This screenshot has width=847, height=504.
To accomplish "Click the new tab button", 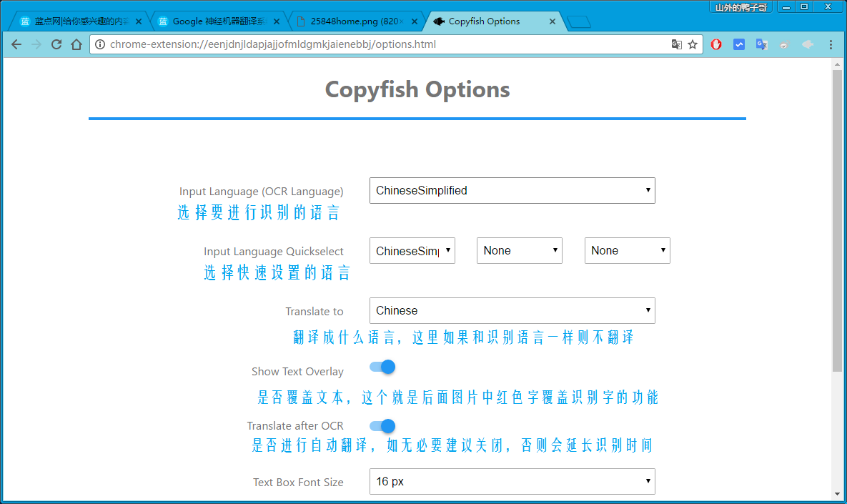I will tap(580, 22).
